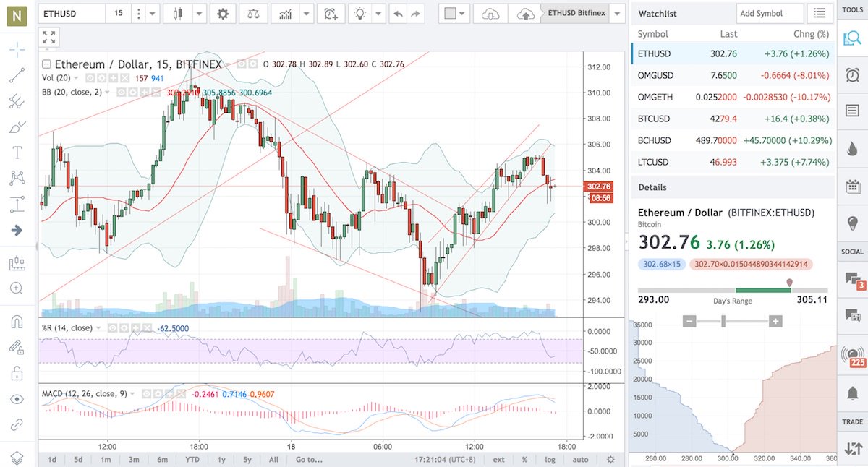
Task: Open the notifications bell panel
Action: pos(852,393)
